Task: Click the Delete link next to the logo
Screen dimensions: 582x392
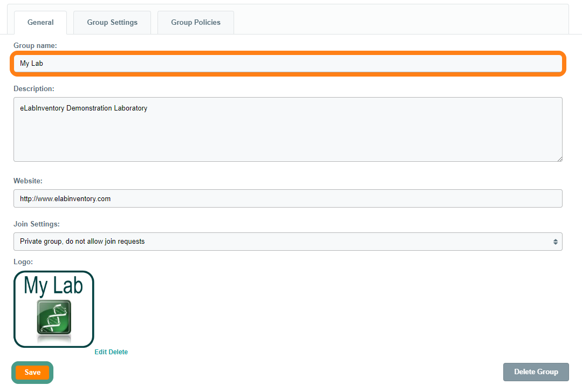Action: point(119,352)
